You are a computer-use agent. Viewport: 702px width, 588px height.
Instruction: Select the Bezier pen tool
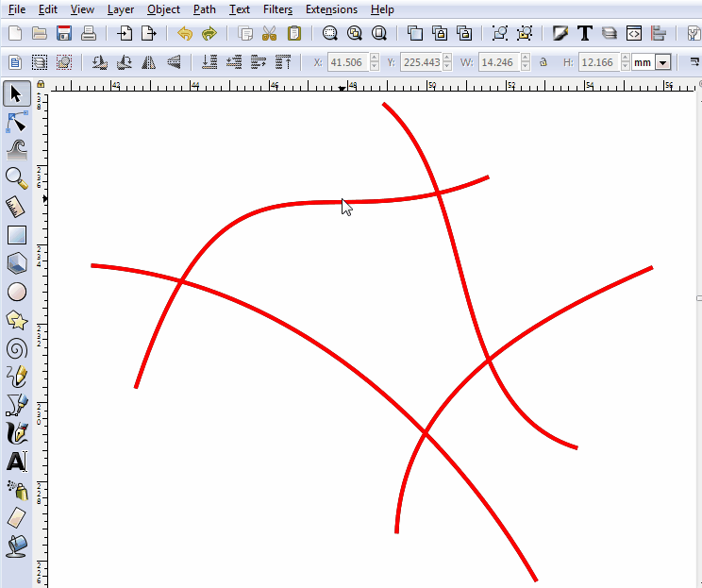17,405
